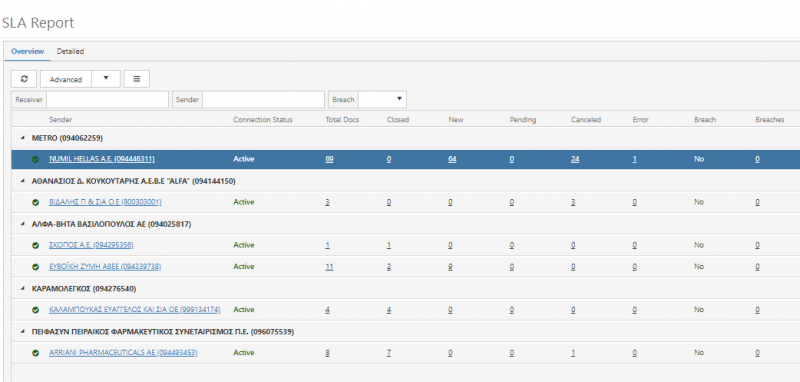Sort by Breaches column header
800x382 pixels.
770,120
